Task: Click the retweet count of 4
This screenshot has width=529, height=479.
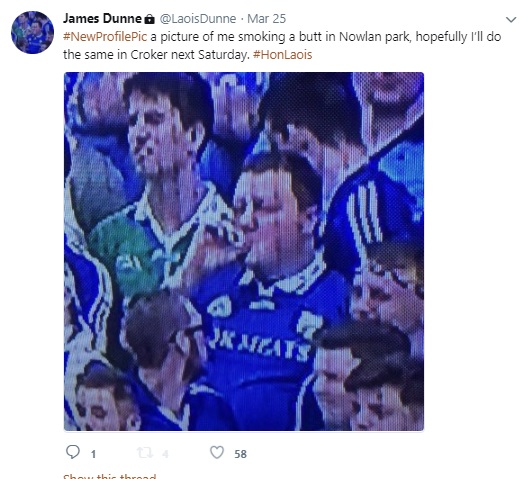Action: tap(165, 454)
